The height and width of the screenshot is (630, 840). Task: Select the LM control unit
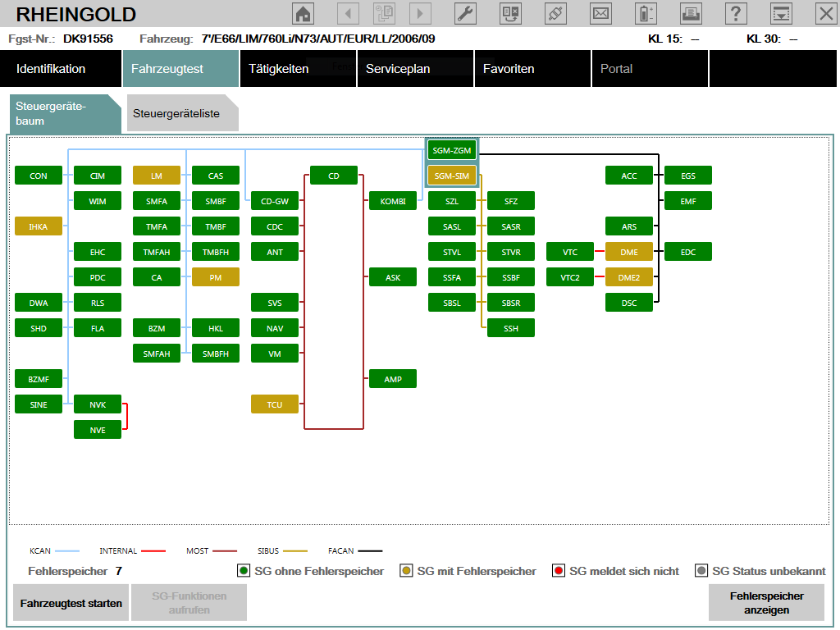pyautogui.click(x=157, y=176)
